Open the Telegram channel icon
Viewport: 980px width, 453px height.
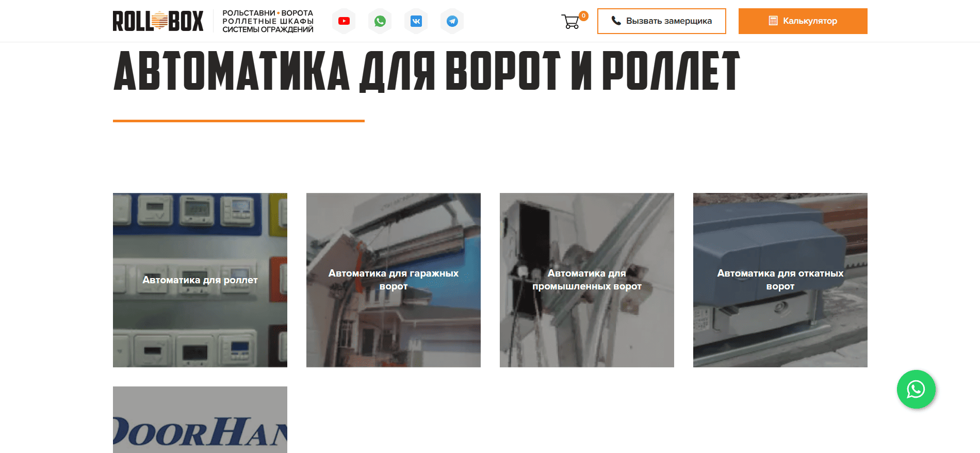[x=452, y=21]
